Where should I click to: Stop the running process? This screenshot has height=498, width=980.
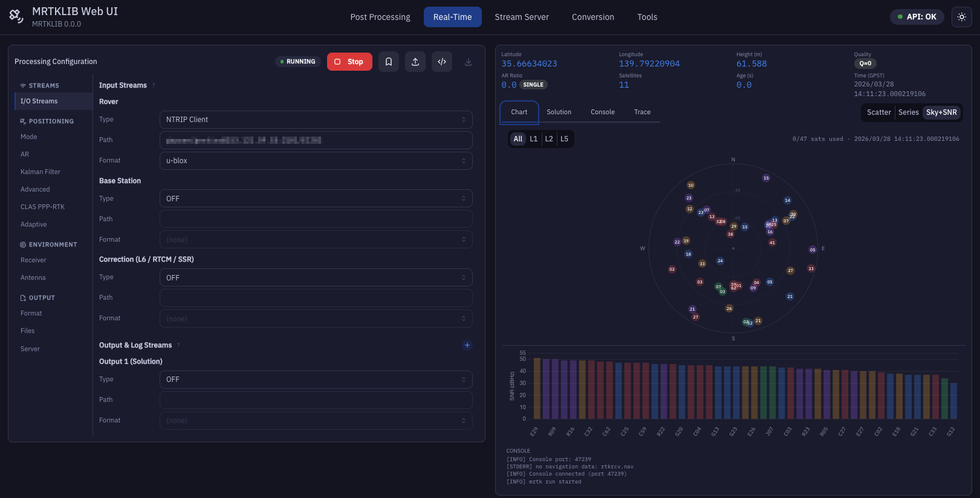click(x=349, y=62)
